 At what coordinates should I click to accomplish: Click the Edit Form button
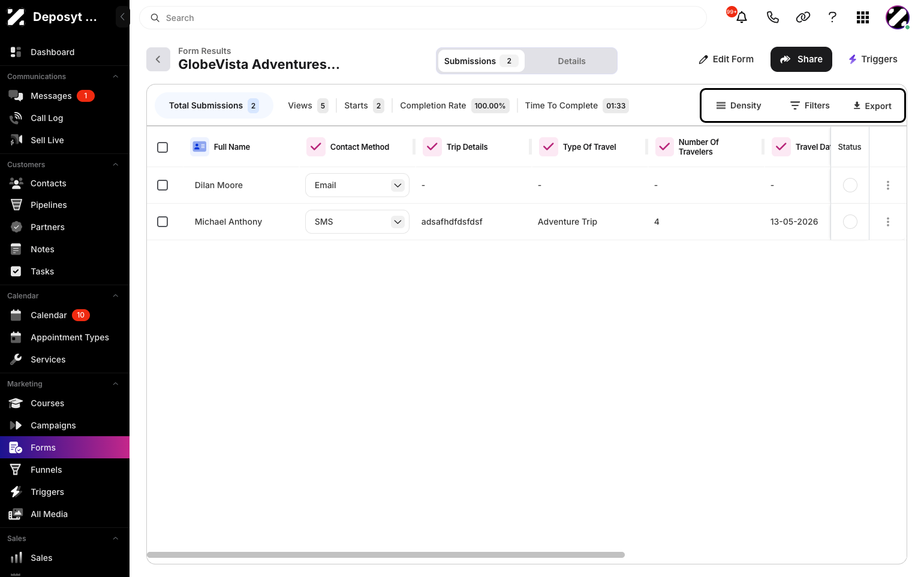(726, 59)
